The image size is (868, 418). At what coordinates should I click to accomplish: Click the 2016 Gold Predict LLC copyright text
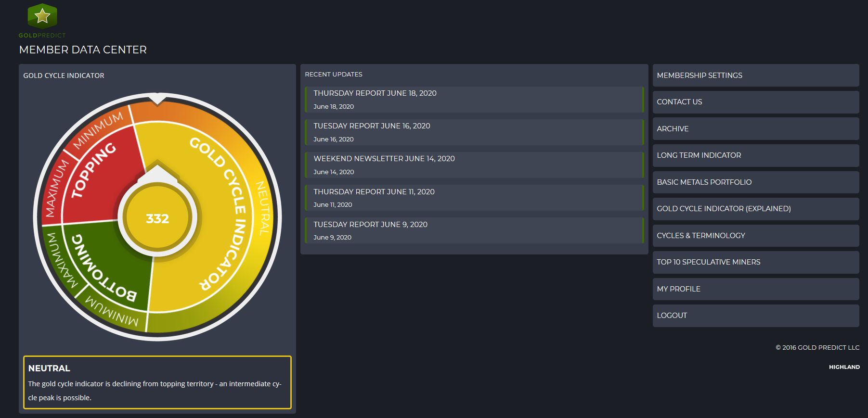pyautogui.click(x=817, y=347)
